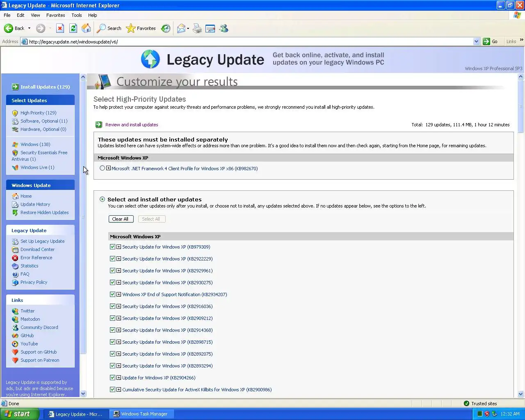Image resolution: width=525 pixels, height=420 pixels.
Task: Expand details for KB2914368 update
Action: click(x=119, y=330)
